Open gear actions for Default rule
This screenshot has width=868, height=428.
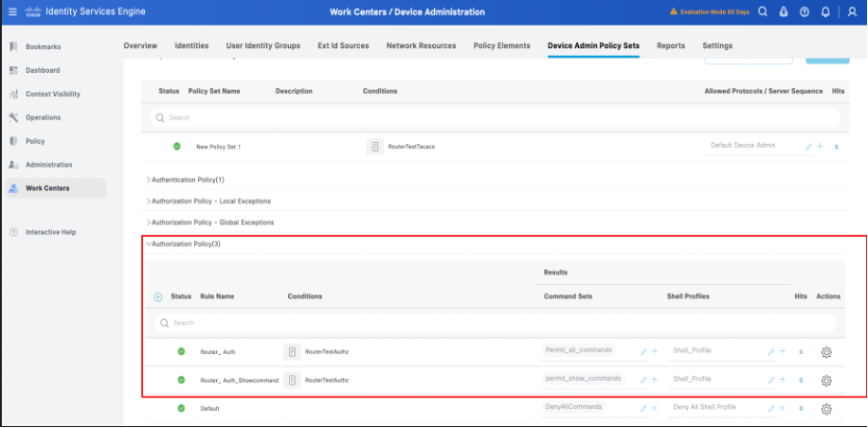826,409
